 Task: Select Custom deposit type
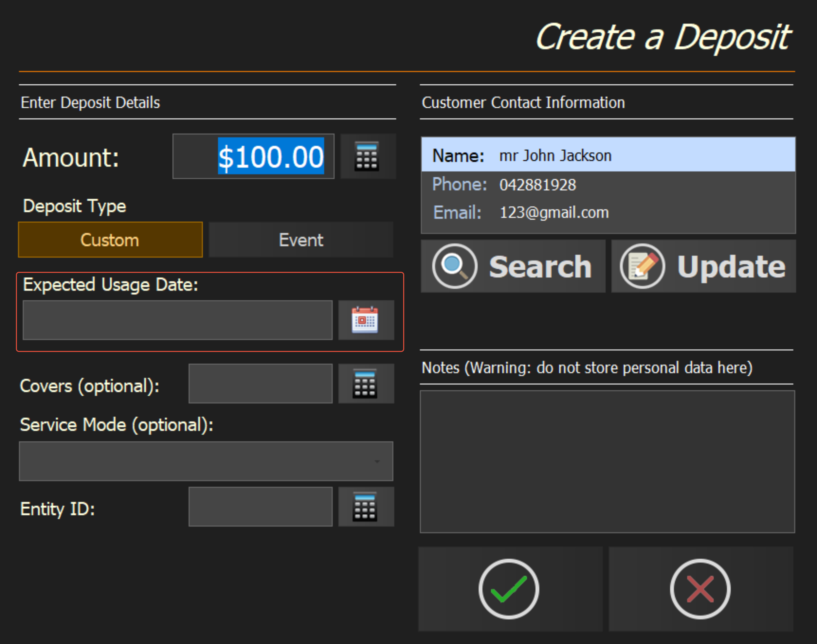110,240
